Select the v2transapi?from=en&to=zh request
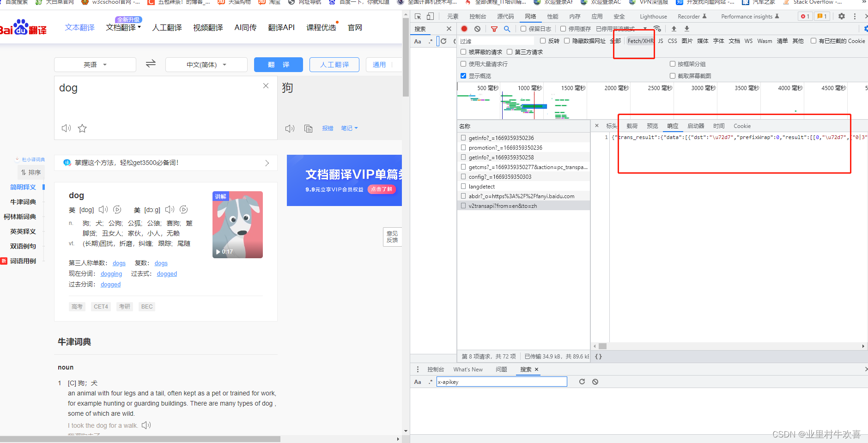 click(523, 206)
